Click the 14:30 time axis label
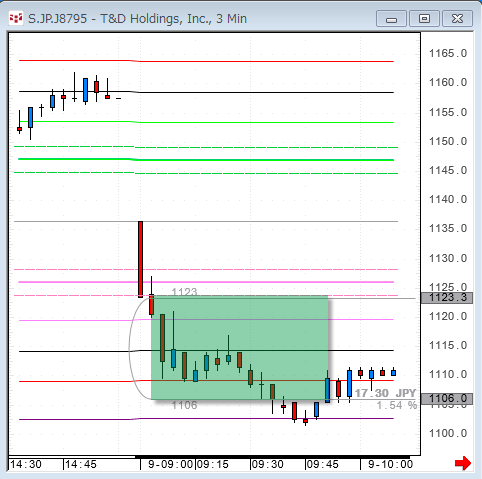 pos(26,464)
